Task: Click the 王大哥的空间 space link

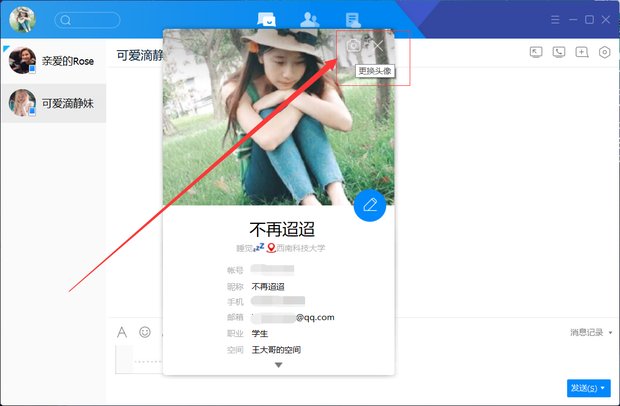Action: 276,350
